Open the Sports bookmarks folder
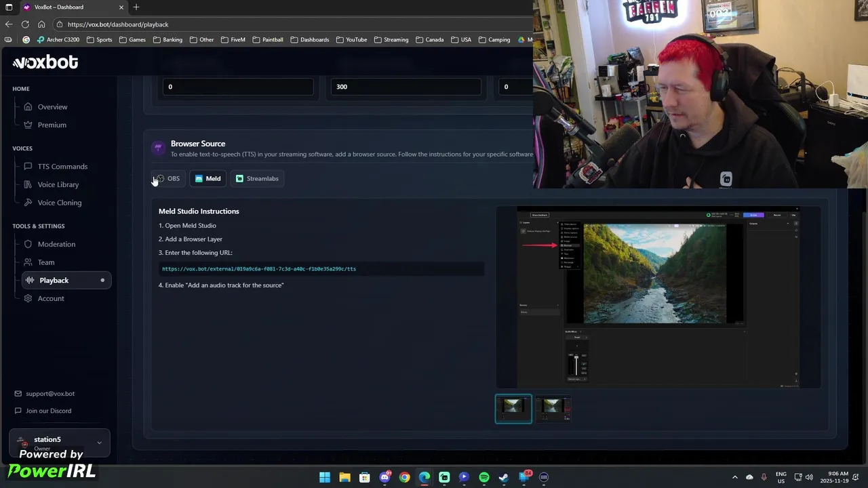The height and width of the screenshot is (488, 868). [99, 39]
